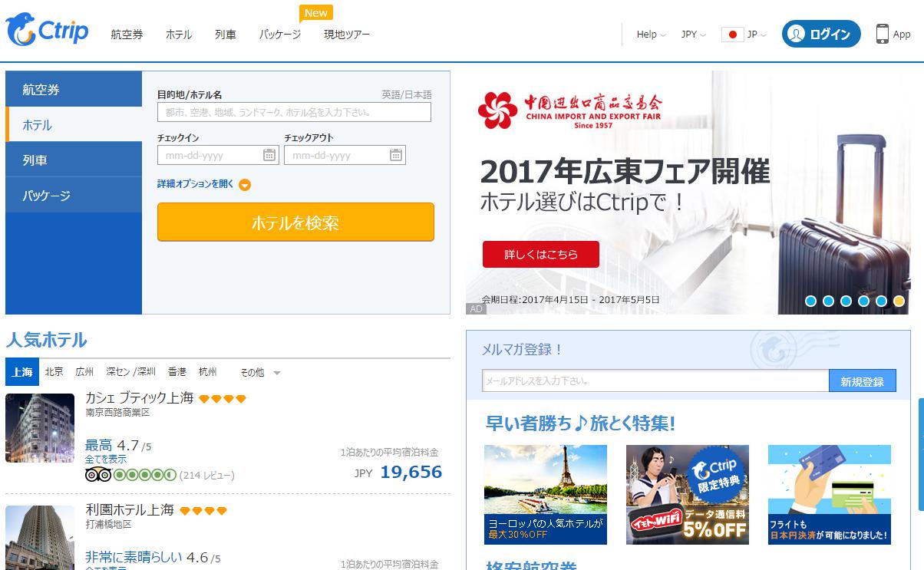Open the WiFi 5% OFF promo image
Viewport: 924px width, 570px height.
[x=688, y=494]
